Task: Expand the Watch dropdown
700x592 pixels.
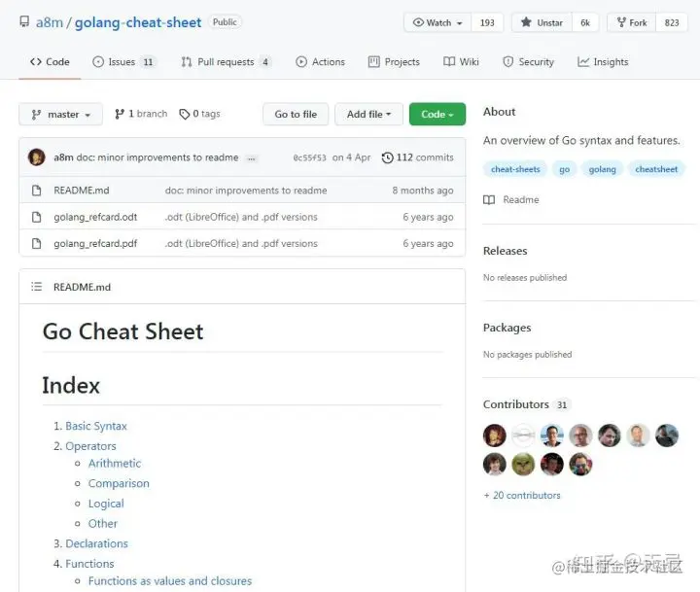Action: pos(437,22)
